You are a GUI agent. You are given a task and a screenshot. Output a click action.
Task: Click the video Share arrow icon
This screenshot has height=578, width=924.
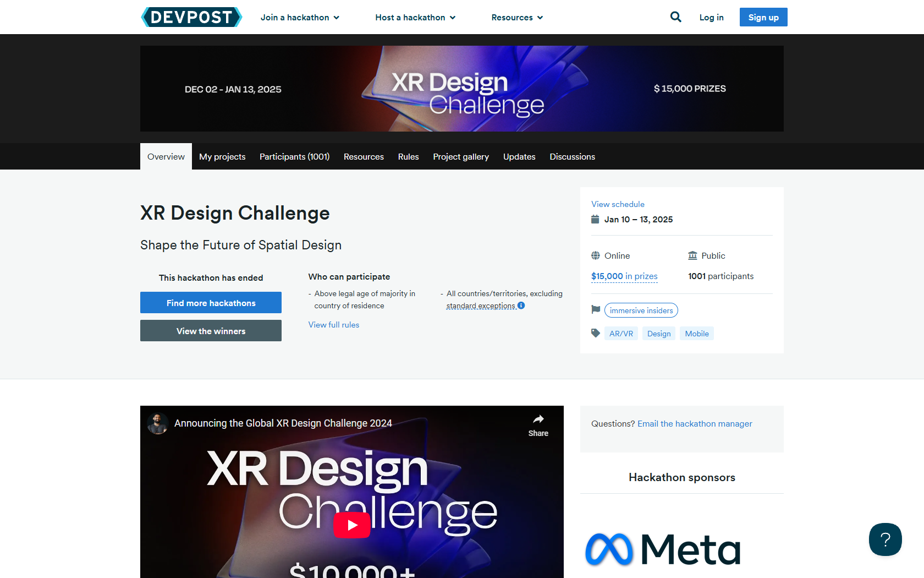pyautogui.click(x=538, y=419)
